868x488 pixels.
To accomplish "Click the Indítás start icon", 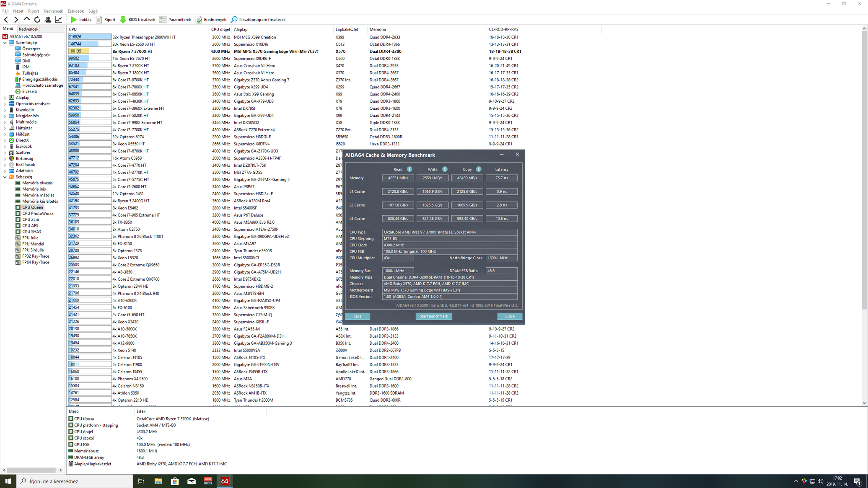I will tap(74, 20).
